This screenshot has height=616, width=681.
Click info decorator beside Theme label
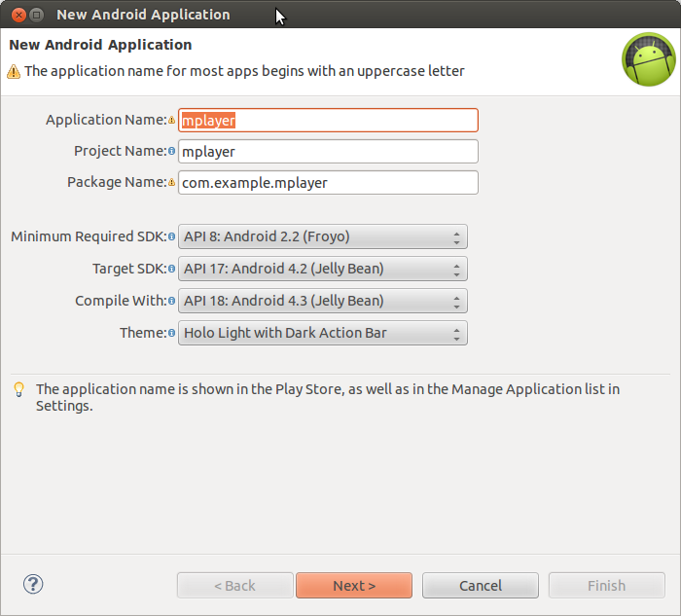(172, 333)
